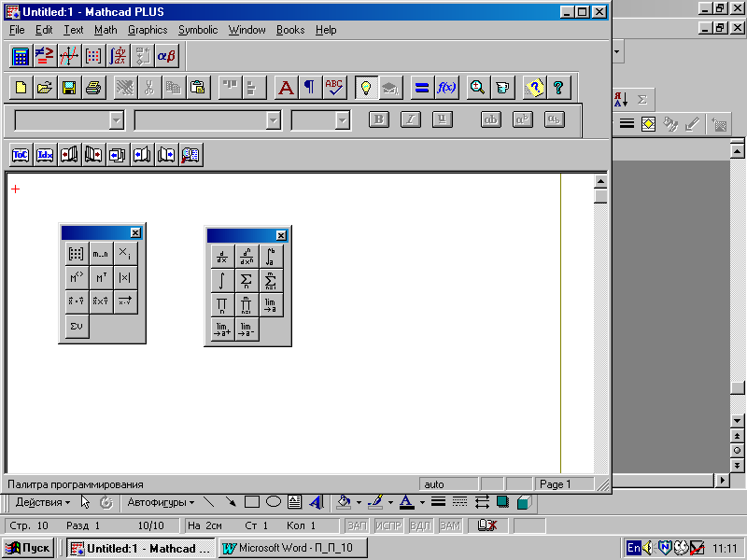Expand fill color dropdown arrow
The image size is (747, 560).
coord(359,502)
